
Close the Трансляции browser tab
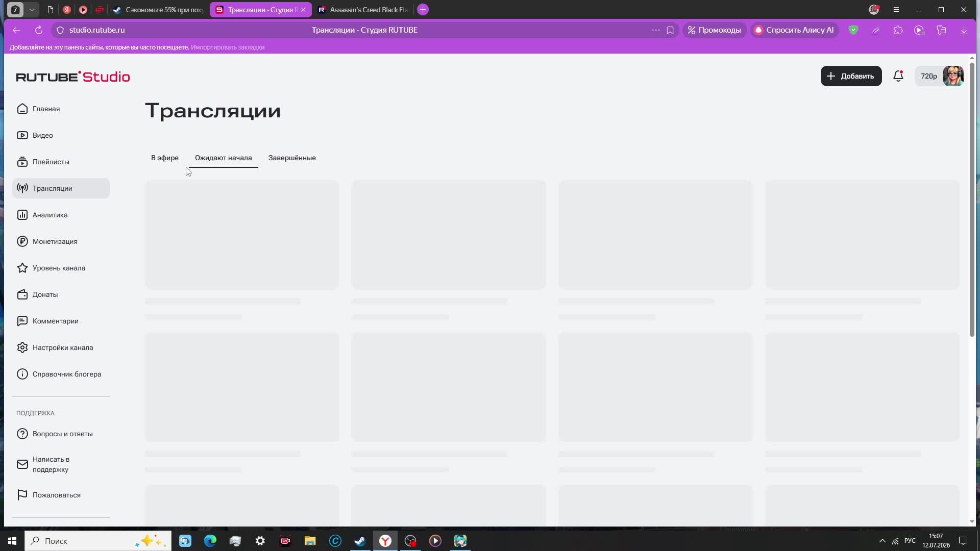pyautogui.click(x=303, y=10)
